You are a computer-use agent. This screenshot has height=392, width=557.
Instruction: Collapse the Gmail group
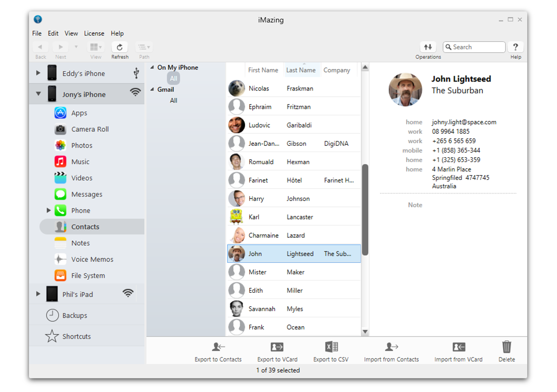(152, 89)
